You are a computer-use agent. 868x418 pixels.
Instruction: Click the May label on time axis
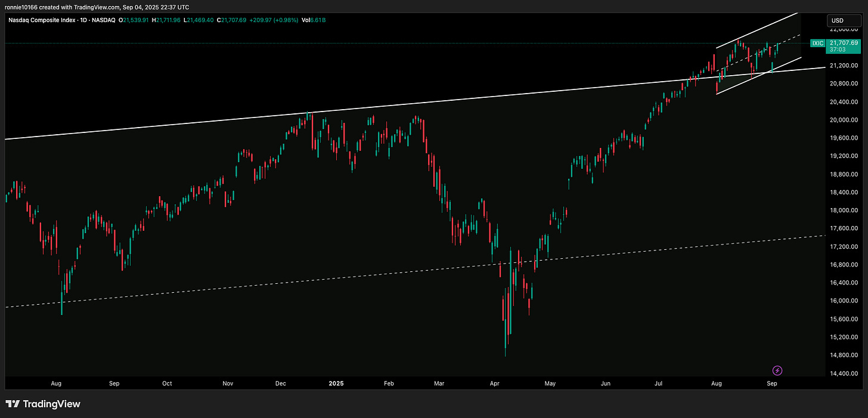pyautogui.click(x=550, y=383)
